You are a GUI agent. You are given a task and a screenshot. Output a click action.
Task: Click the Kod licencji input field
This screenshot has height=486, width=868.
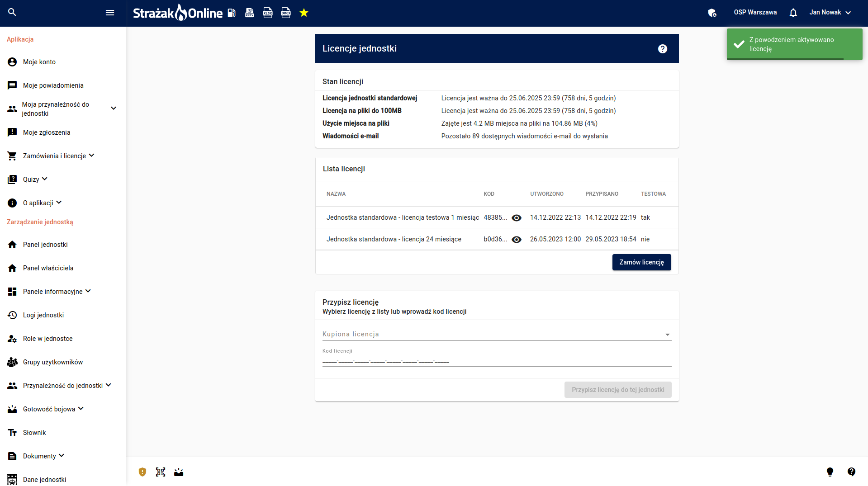pos(497,361)
